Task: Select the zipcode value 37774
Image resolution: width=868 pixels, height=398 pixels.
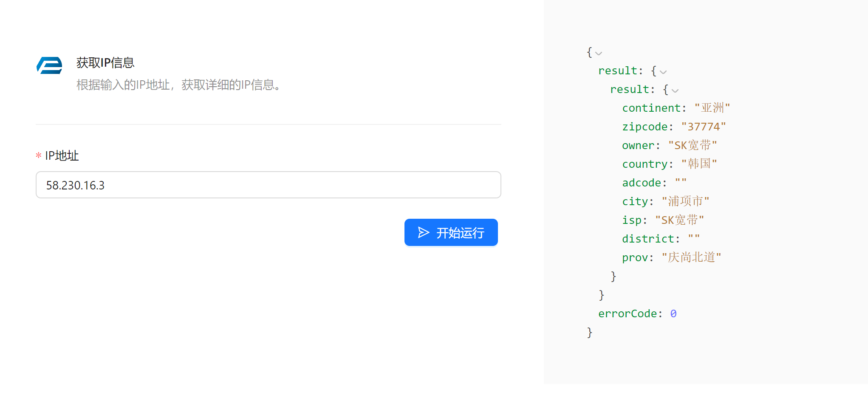Action: point(704,127)
